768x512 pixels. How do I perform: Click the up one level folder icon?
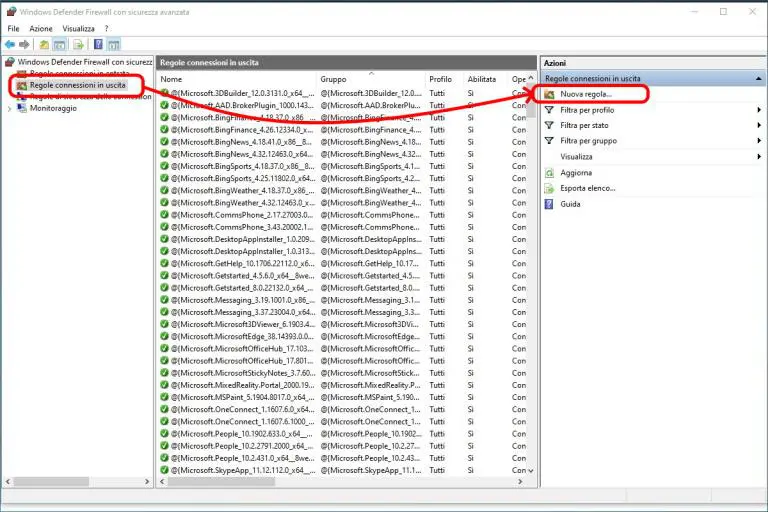[44, 45]
